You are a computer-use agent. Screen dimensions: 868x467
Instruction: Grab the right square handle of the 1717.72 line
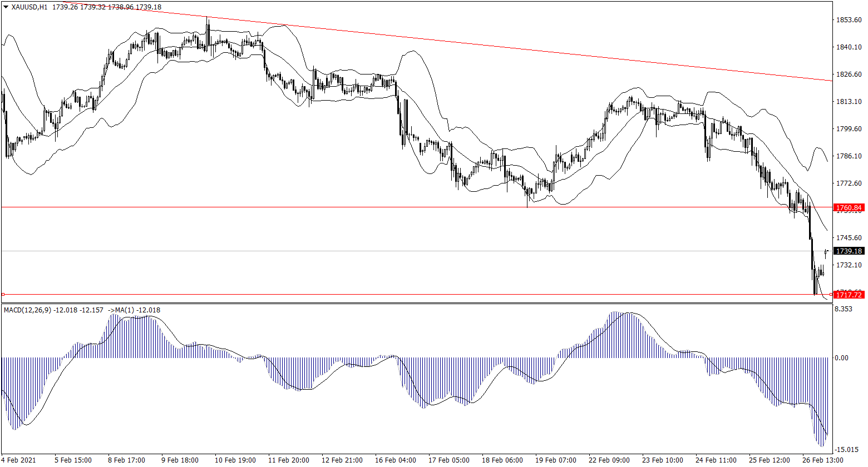click(831, 294)
